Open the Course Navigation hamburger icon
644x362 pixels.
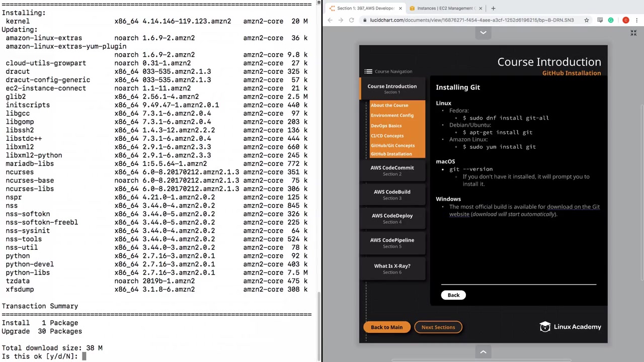pos(368,71)
